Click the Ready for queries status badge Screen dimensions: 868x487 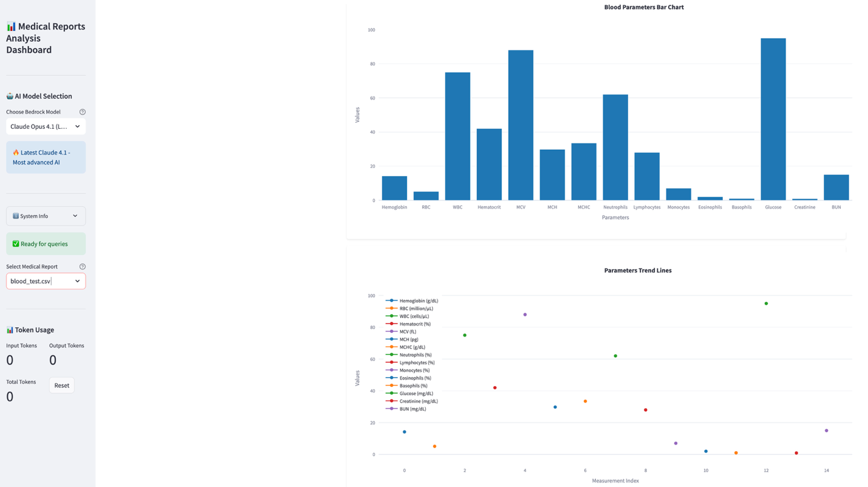tap(46, 242)
